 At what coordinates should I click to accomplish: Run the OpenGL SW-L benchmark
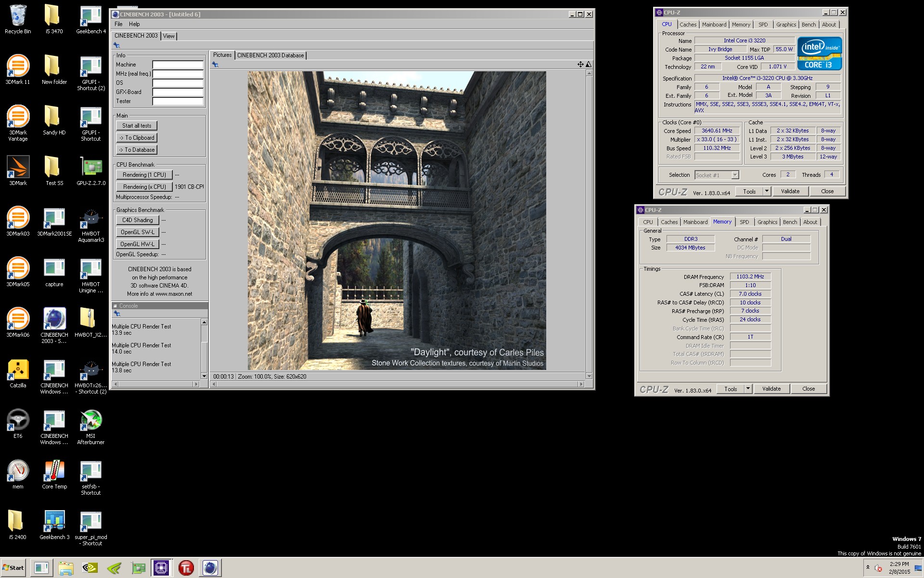137,232
